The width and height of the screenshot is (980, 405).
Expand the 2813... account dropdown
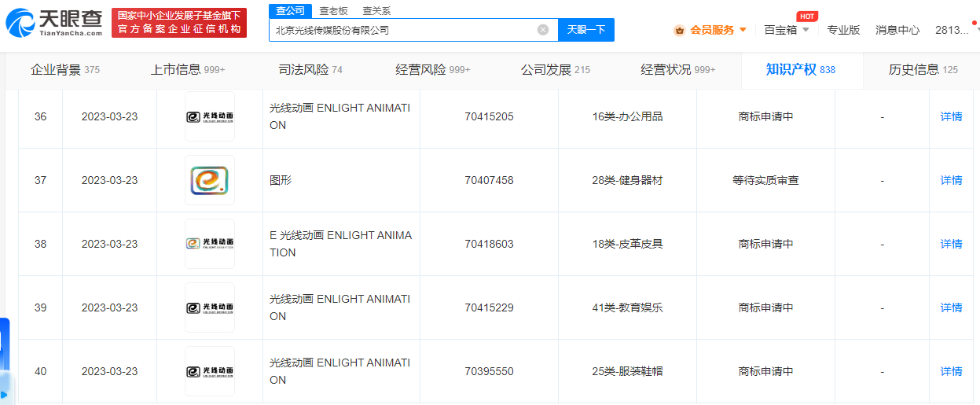(957, 30)
